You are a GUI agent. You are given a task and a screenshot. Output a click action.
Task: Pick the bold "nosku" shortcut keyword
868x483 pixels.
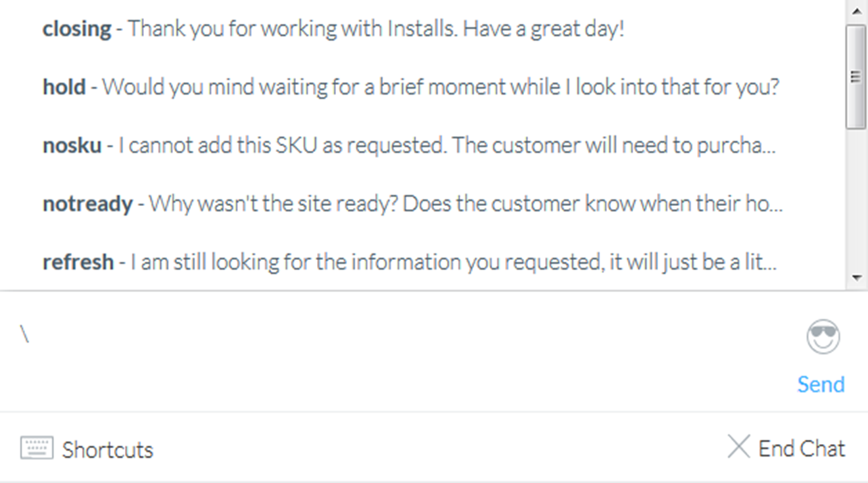coord(72,145)
